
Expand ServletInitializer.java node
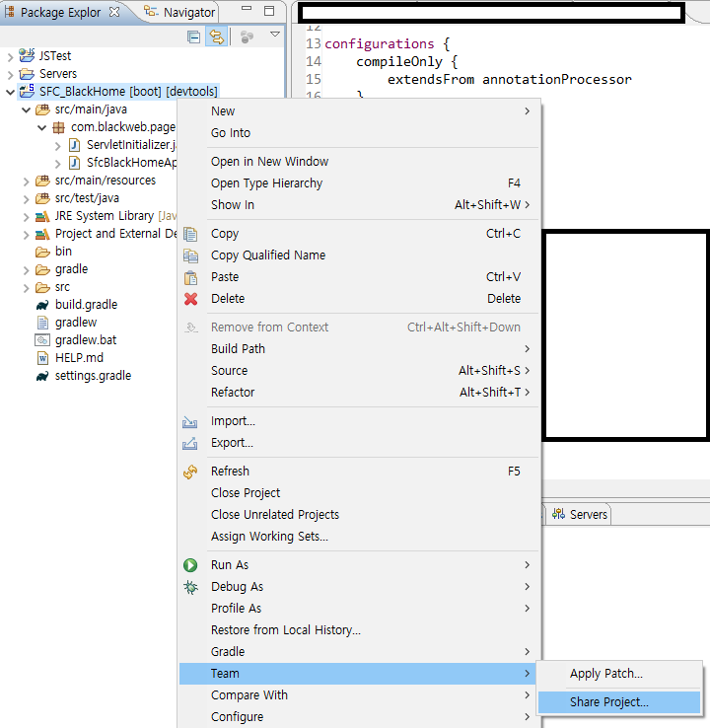(57, 146)
